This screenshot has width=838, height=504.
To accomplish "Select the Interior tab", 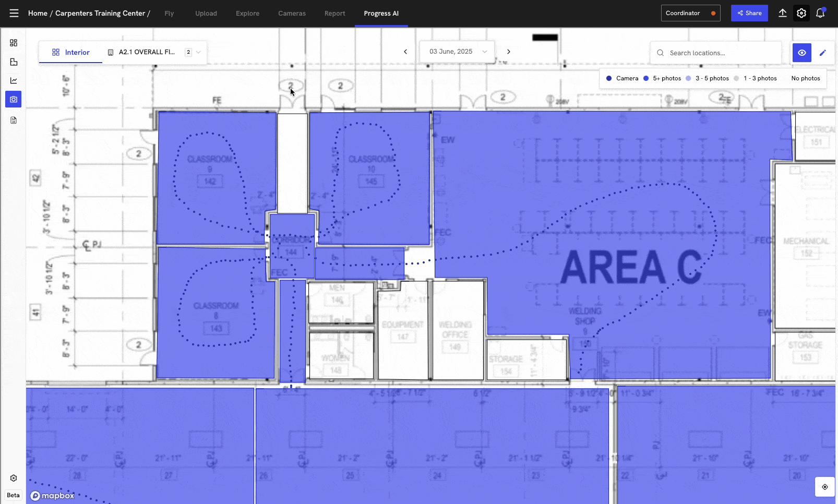I will [x=71, y=52].
